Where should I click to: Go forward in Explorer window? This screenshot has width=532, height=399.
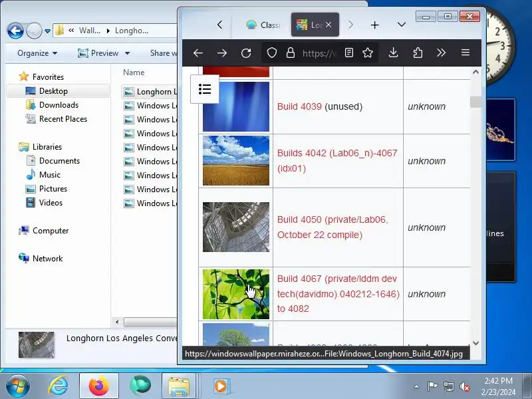34,31
